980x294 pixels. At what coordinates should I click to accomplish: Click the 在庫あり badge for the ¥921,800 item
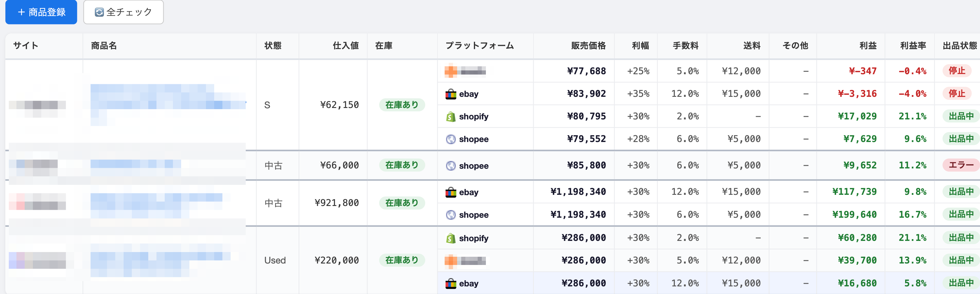pyautogui.click(x=402, y=203)
